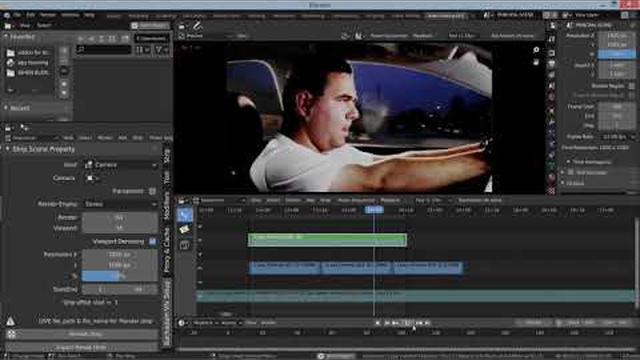Collapse the Strip Scene Property panel
Viewport: 640px width, 360px height.
point(7,149)
